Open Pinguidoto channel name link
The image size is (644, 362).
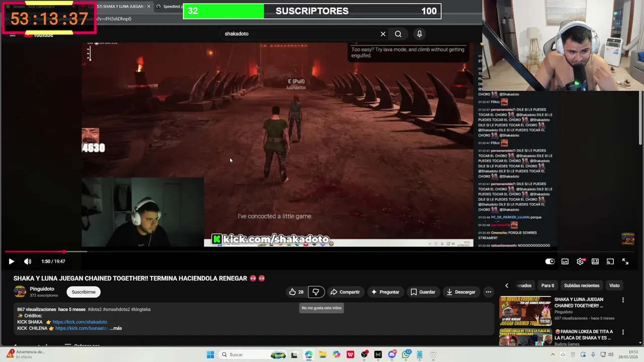point(42,289)
